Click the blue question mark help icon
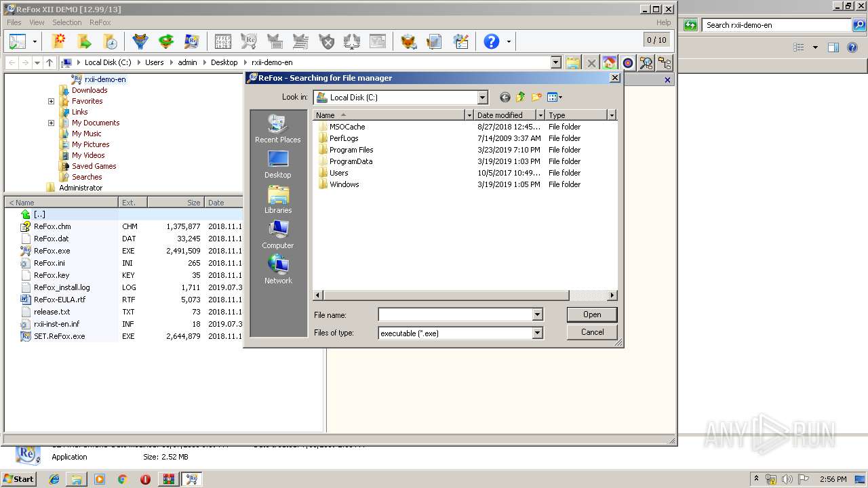 491,41
